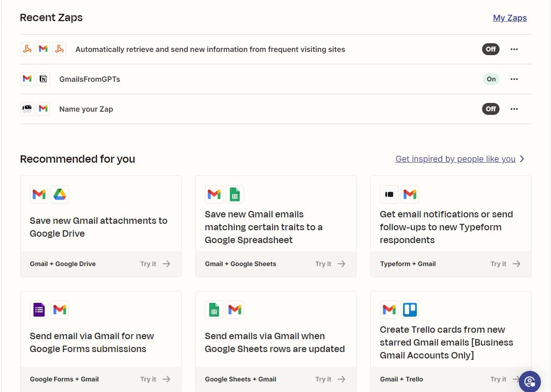Click the last Webhooks icon in the Automatically retrieve zap
The width and height of the screenshot is (551, 392).
[59, 49]
